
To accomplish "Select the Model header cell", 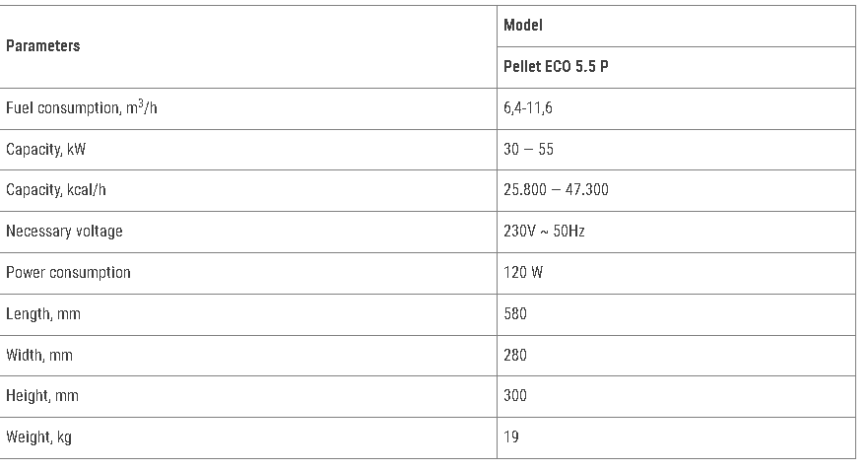I will click(x=677, y=26).
